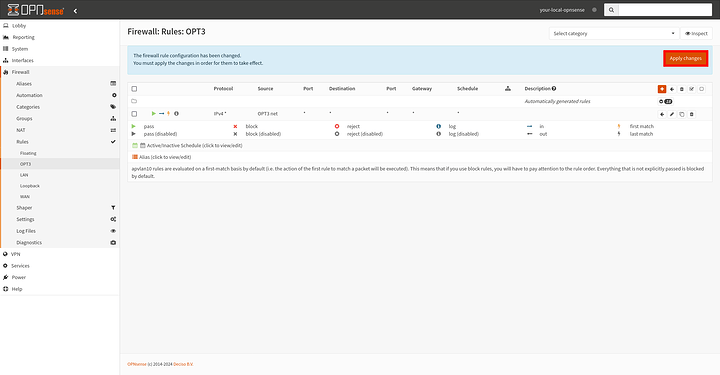
Task: Edit the OPT3 net rule with the pencil icon
Action: (x=672, y=114)
